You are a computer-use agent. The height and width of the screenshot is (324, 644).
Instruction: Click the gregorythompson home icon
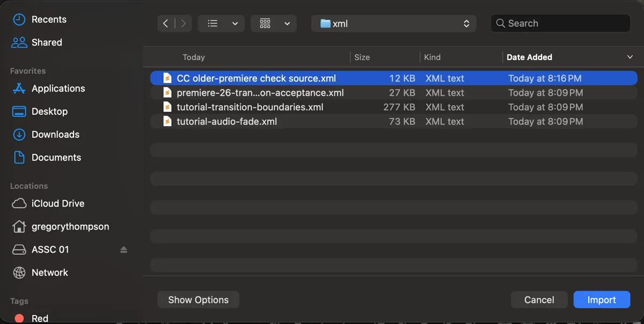19,226
